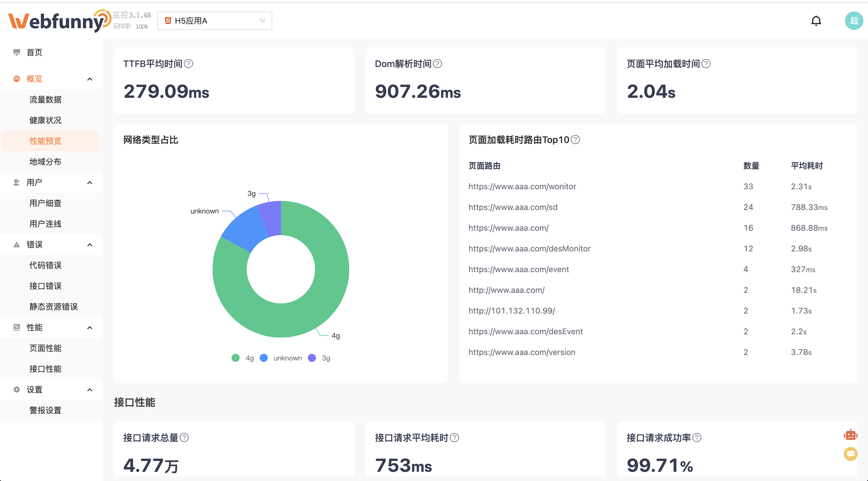868x481 pixels.
Task: Click the HTML5 icon in app selector
Action: tap(168, 21)
